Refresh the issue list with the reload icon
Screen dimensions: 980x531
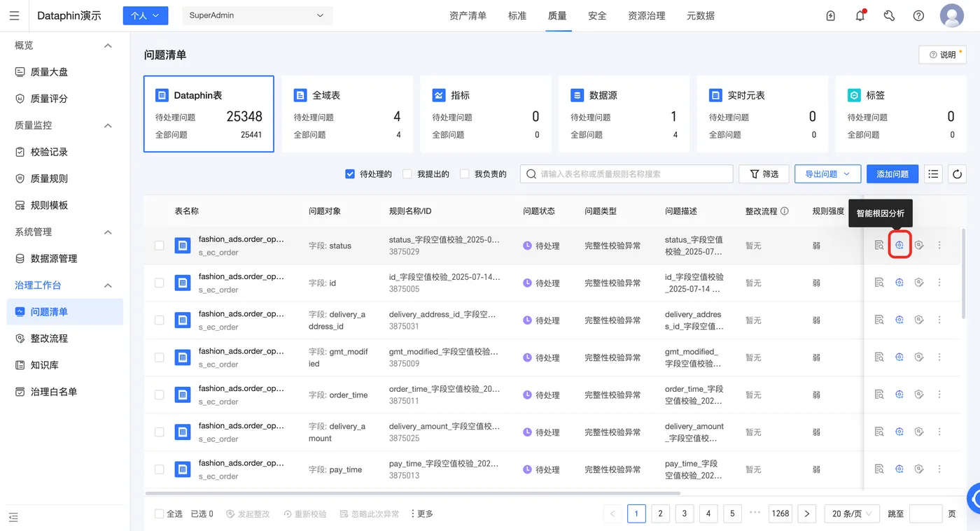point(957,174)
